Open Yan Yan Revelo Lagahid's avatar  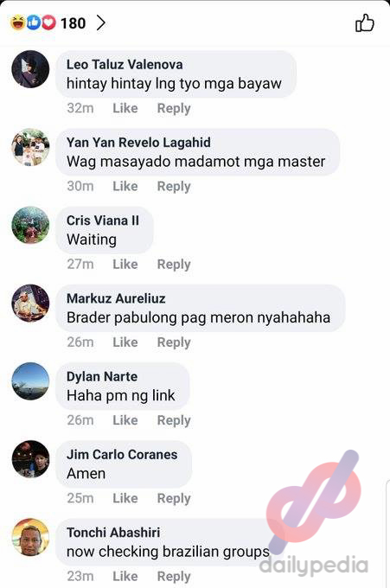click(x=30, y=147)
